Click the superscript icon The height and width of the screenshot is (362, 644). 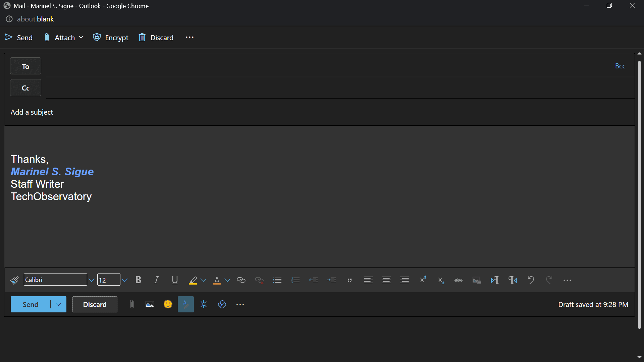click(423, 280)
